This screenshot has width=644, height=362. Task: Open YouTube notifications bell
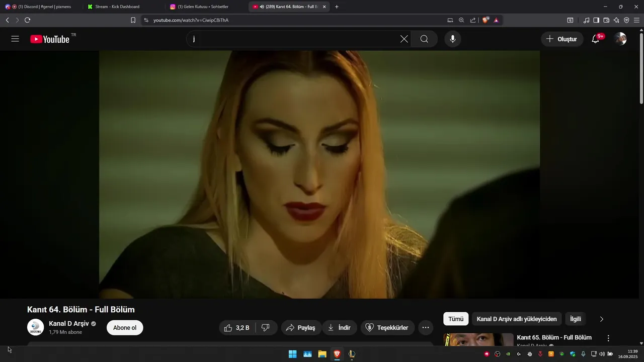596,39
